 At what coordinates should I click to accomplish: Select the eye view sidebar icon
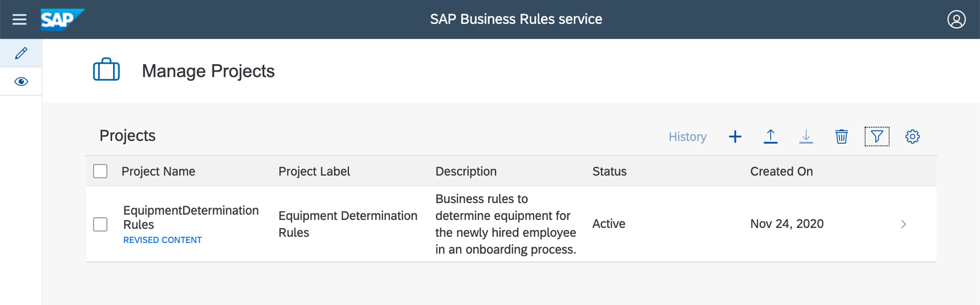pos(21,82)
